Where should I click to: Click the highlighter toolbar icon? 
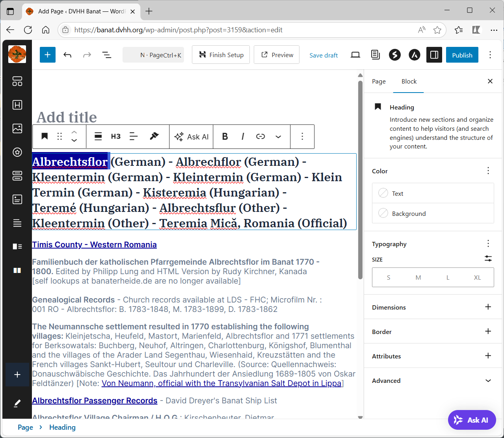point(154,136)
